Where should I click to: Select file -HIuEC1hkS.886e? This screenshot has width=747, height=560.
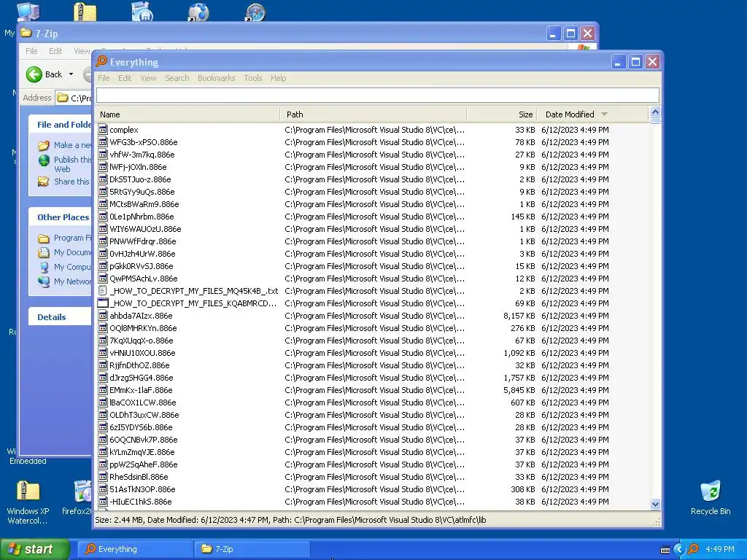(141, 502)
